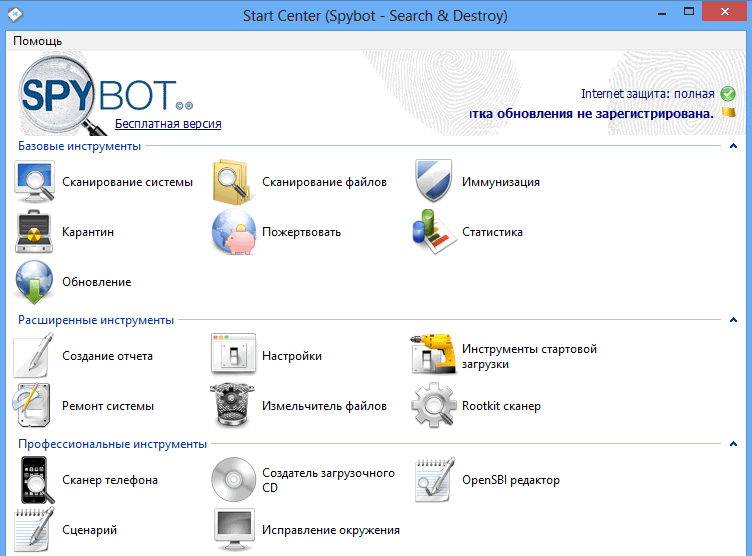Follow the Бесплатная версия link

[x=168, y=124]
